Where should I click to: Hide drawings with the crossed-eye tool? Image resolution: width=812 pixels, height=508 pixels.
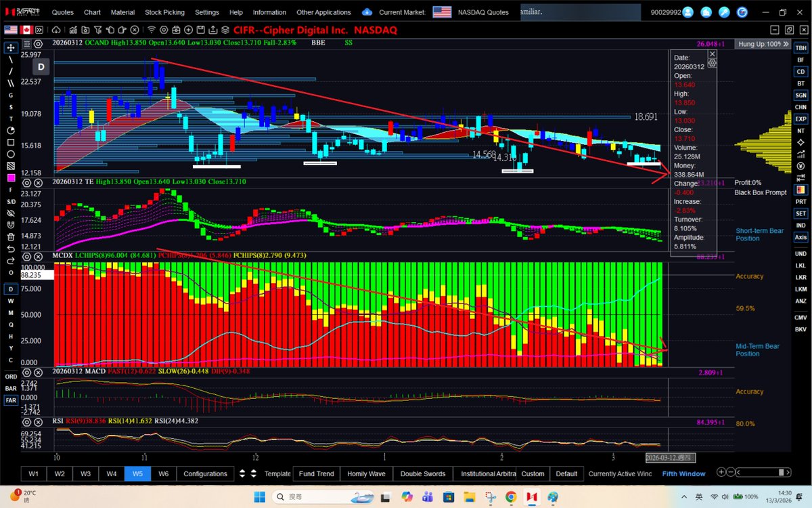(x=11, y=213)
